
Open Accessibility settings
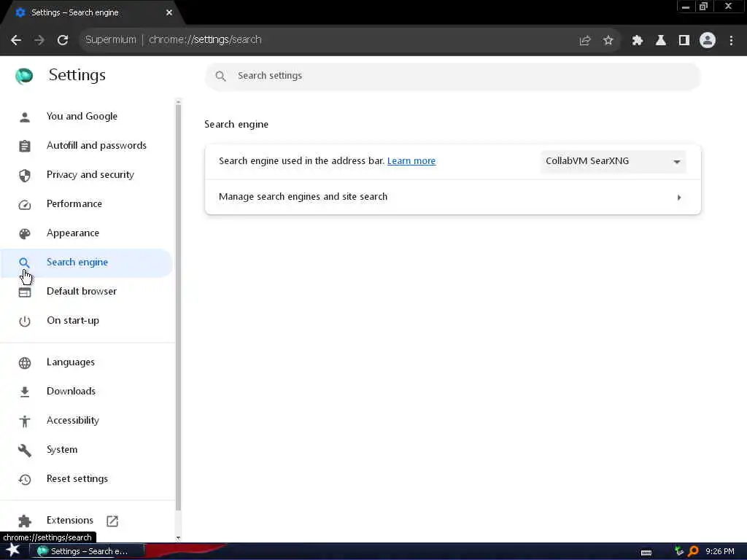(86, 421)
